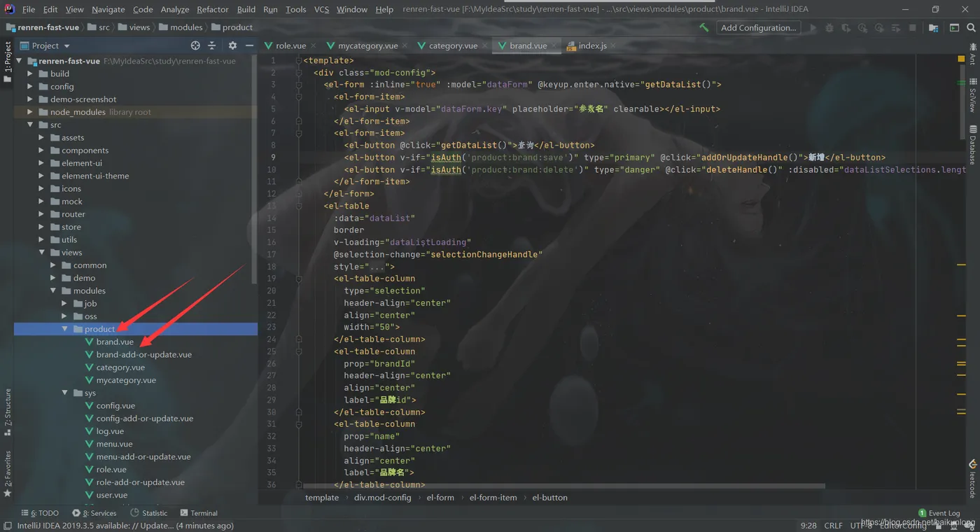Open the Database tool window
The width and height of the screenshot is (980, 532).
coord(972,146)
